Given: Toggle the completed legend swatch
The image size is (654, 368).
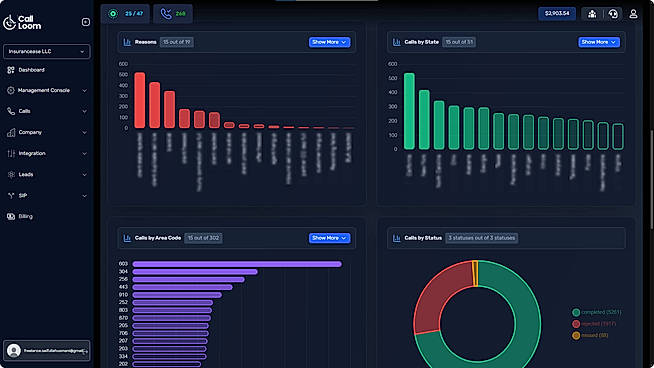Looking at the screenshot, I should [576, 312].
